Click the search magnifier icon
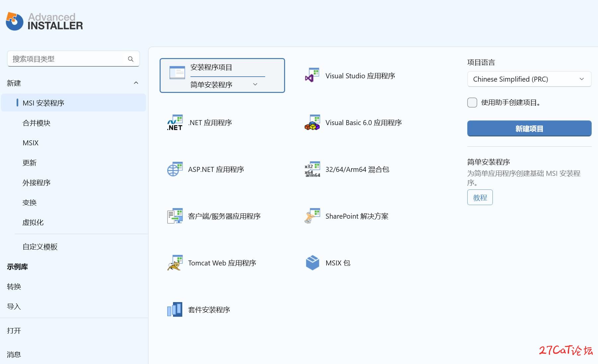This screenshot has height=364, width=598. [x=131, y=59]
